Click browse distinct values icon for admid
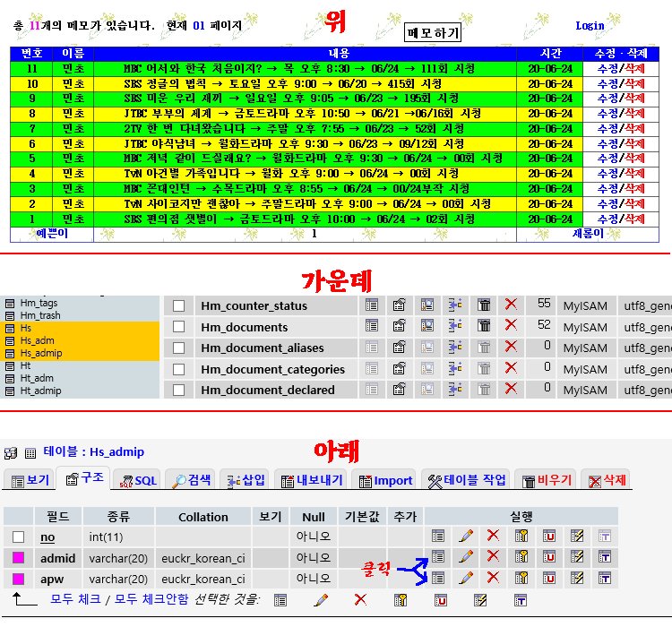 [x=438, y=557]
